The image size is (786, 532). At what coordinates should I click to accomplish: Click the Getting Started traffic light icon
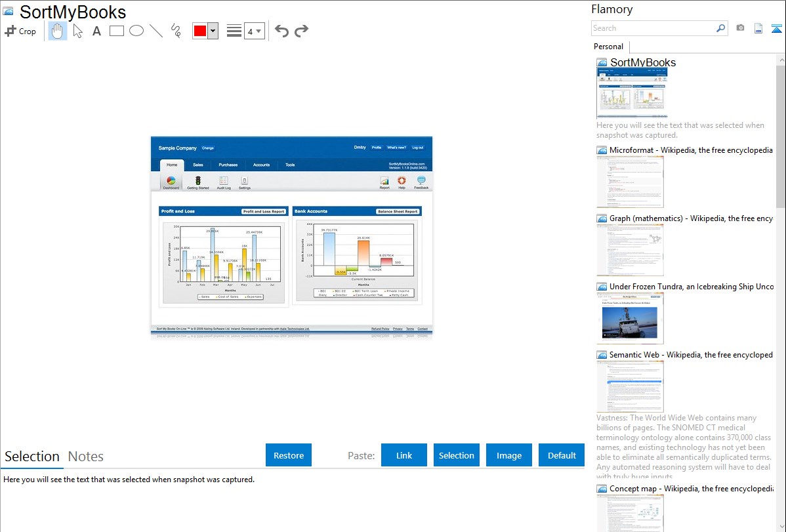pos(198,182)
